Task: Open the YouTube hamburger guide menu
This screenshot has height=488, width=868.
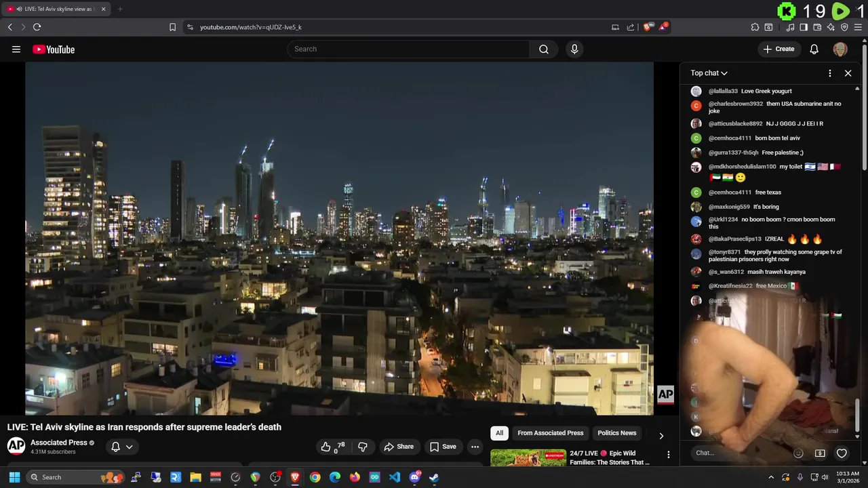Action: click(16, 49)
